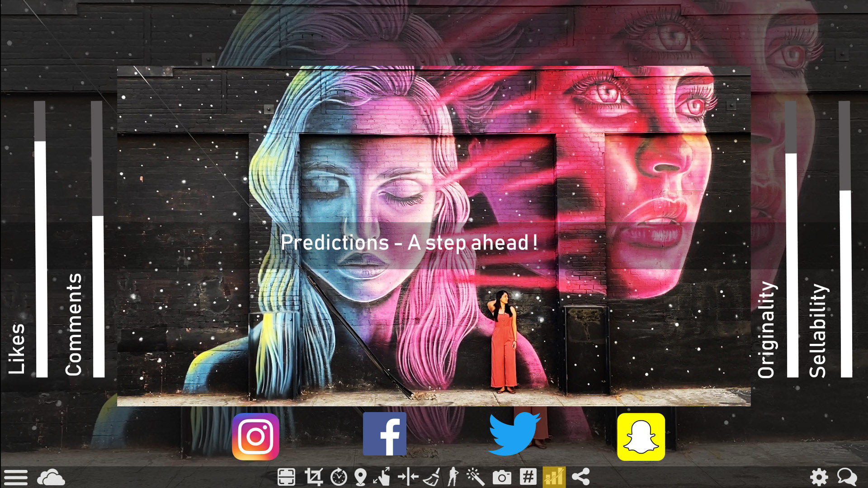Select the highlighted predictions chart icon
868x488 pixels.
[x=554, y=477]
